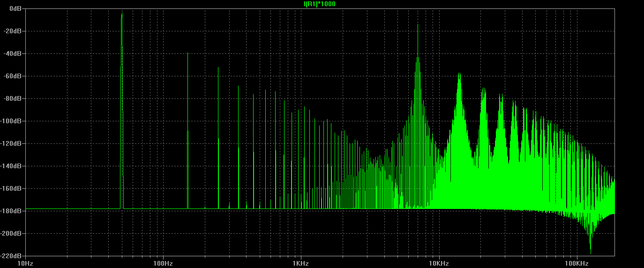Click the -40dB vertical axis label
644x268 pixels.
tap(13, 54)
